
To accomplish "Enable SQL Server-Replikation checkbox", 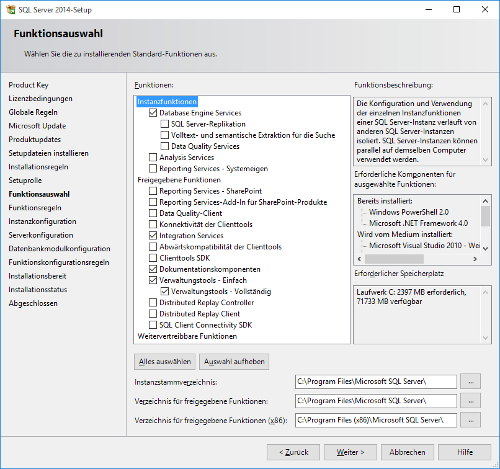I will pos(164,124).
